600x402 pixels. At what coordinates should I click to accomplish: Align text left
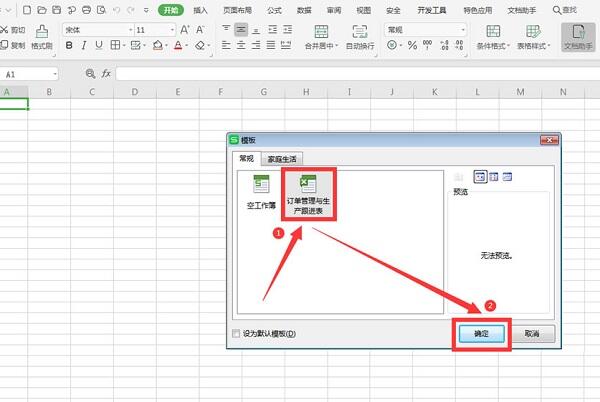pyautogui.click(x=226, y=45)
